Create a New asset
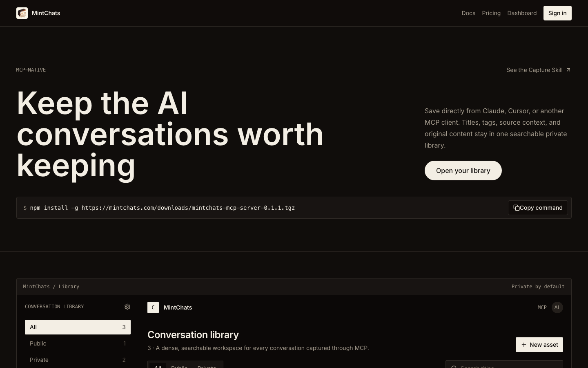The height and width of the screenshot is (368, 588). pyautogui.click(x=539, y=345)
